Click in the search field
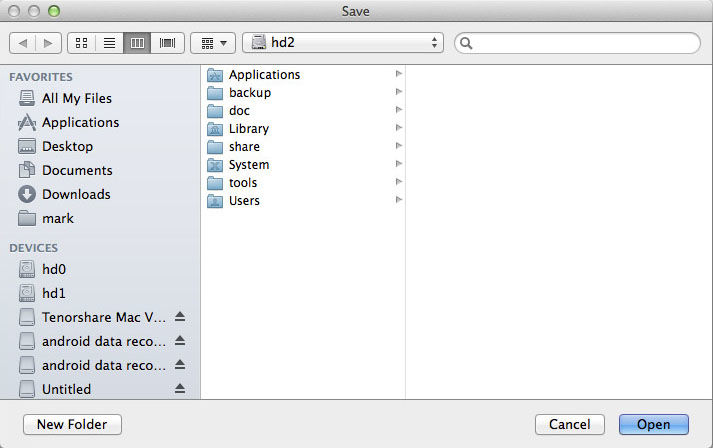Screen dimensions: 713x448 (578, 43)
